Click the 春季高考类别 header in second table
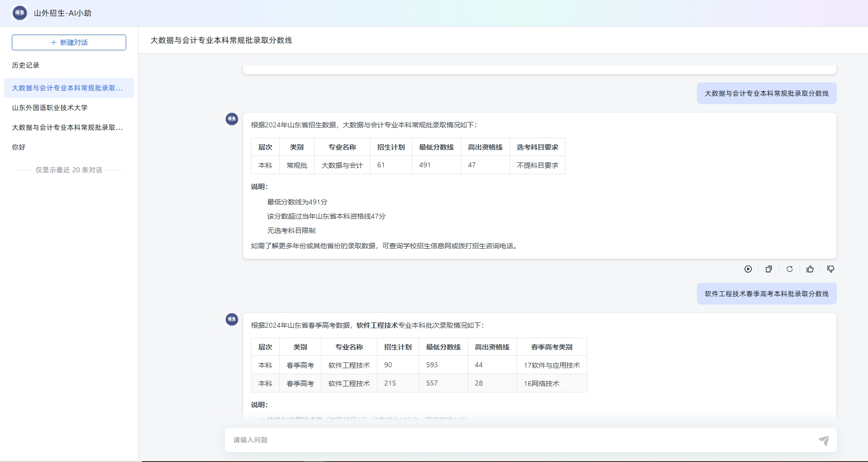This screenshot has height=462, width=868. click(552, 347)
